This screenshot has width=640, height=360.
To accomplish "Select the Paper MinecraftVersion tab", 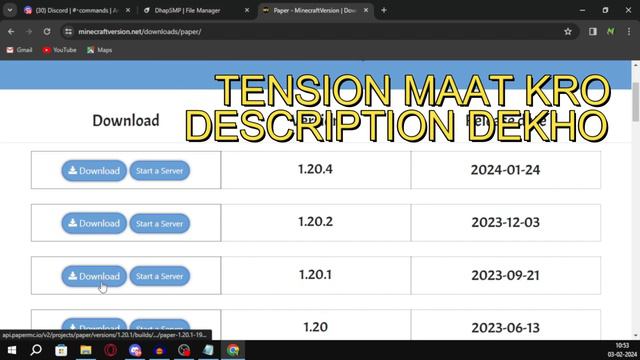I will (315, 11).
